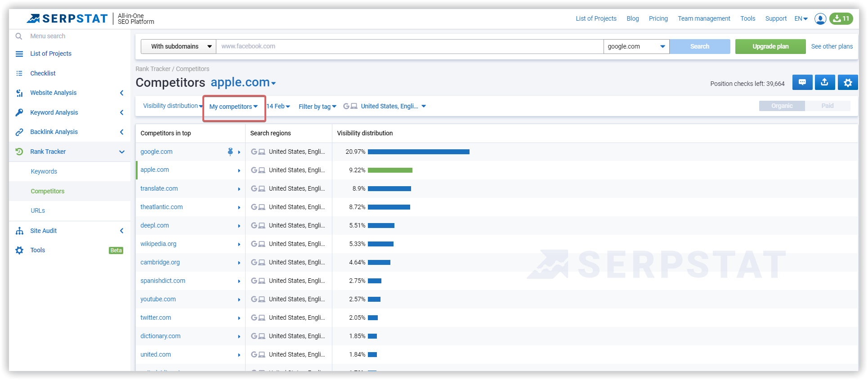The image size is (868, 380).
Task: Click the Checklist icon in sidebar
Action: (x=19, y=73)
